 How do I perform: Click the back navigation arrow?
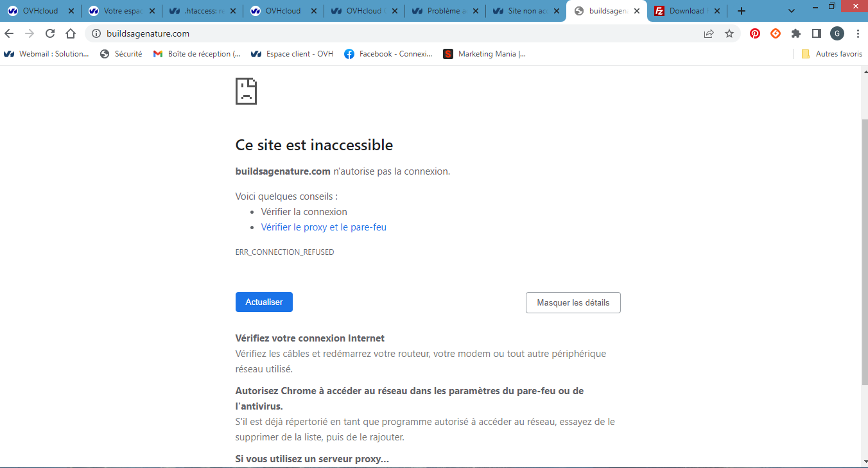[9, 33]
